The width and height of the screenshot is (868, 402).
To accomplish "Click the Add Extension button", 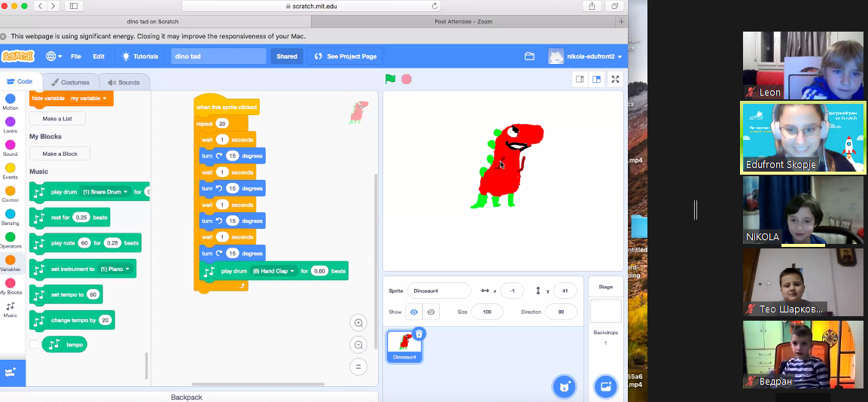I will coord(11,373).
